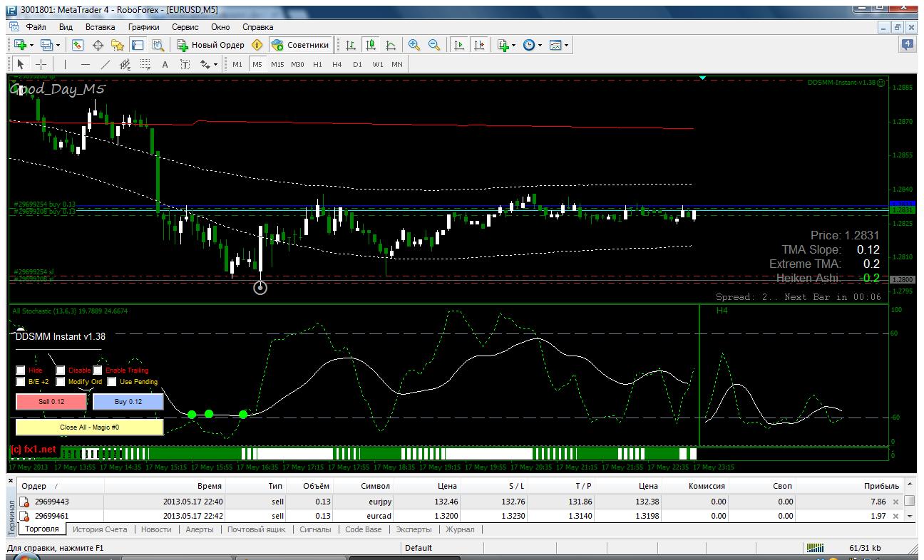924x560 pixels.
Task: Toggle the Hide checkbox
Action: (x=21, y=370)
